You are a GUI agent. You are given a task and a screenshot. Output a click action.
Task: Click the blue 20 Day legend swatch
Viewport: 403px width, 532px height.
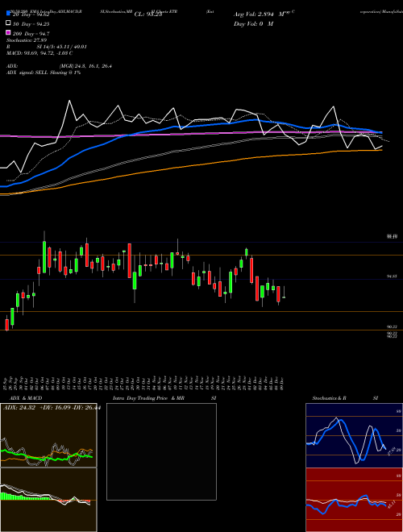click(x=8, y=14)
